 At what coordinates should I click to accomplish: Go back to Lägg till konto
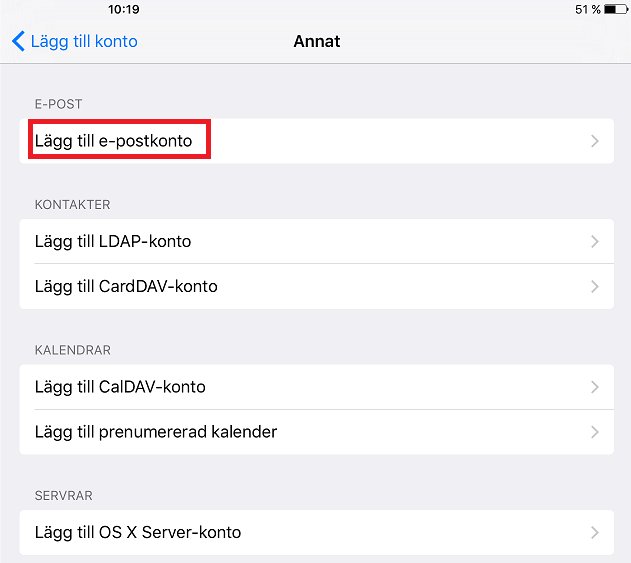point(75,41)
